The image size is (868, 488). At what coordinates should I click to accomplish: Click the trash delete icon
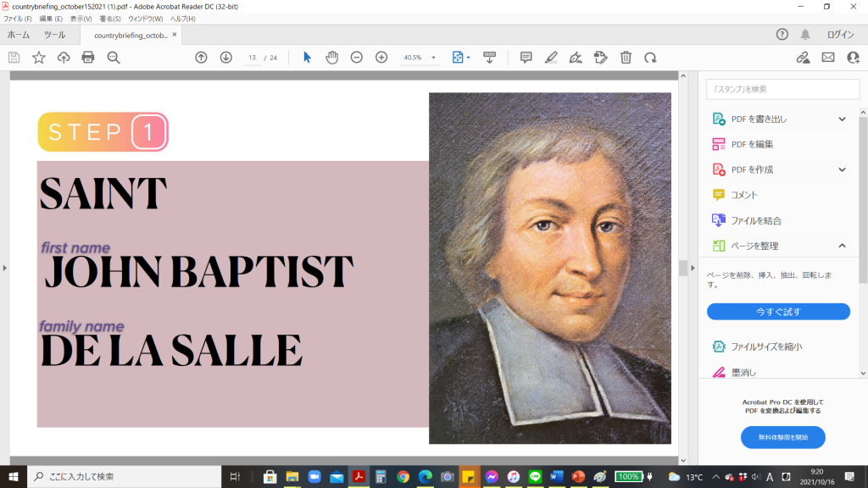coord(626,58)
